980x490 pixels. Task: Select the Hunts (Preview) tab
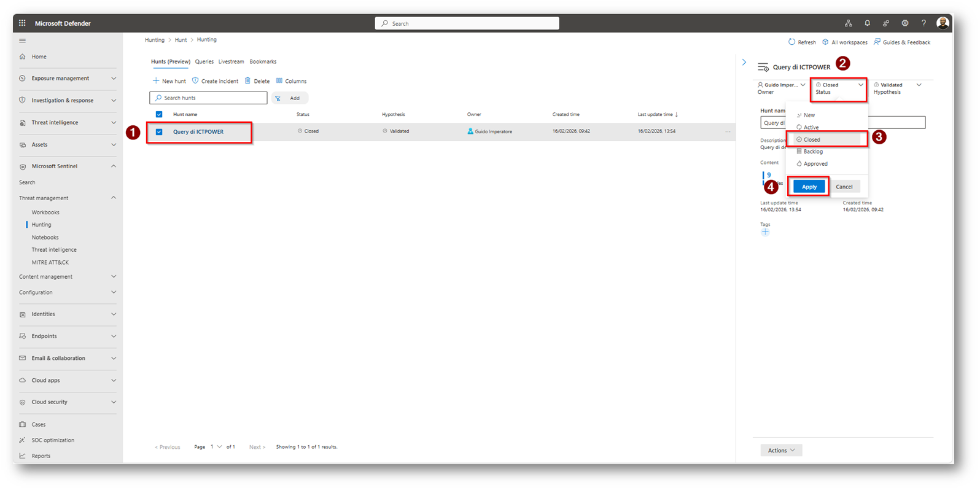click(171, 61)
